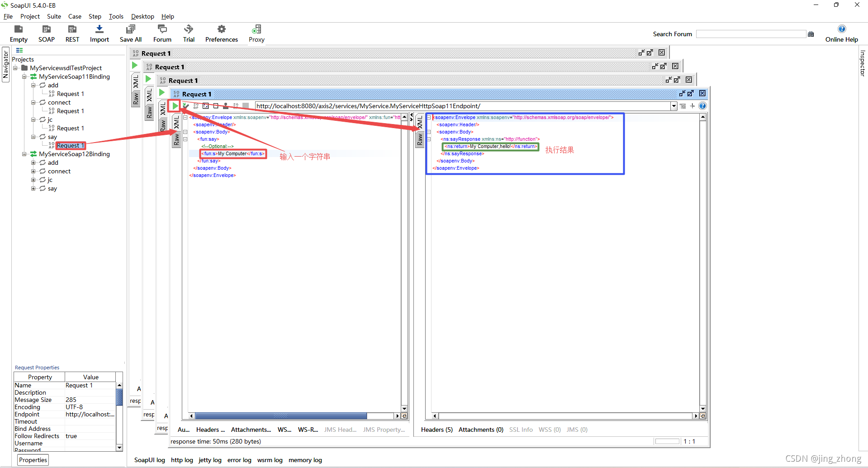This screenshot has height=468, width=868.
Task: Click the endpoint URL field
Action: tap(462, 106)
